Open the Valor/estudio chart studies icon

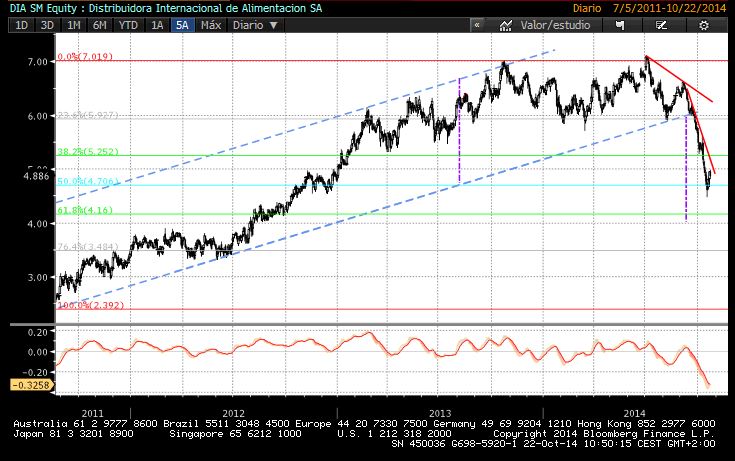(505, 25)
